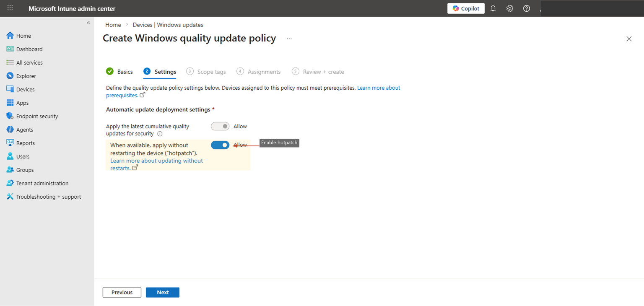Viewport: 644px width, 306px height.
Task: Open the Agents section
Action: [x=25, y=129]
